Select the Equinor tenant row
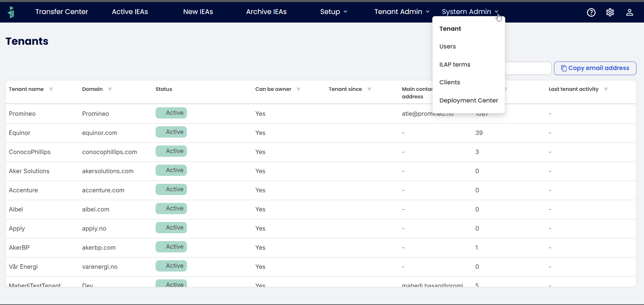 (x=321, y=133)
